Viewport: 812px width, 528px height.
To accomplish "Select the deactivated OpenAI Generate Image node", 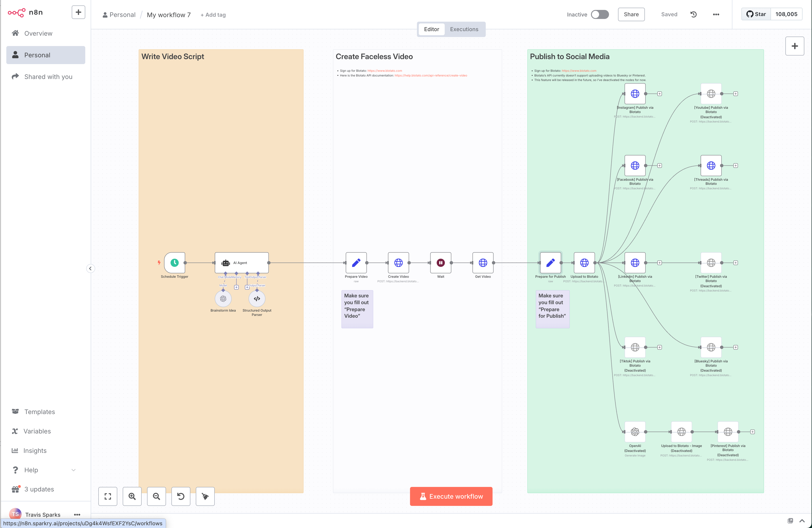I will tap(635, 432).
